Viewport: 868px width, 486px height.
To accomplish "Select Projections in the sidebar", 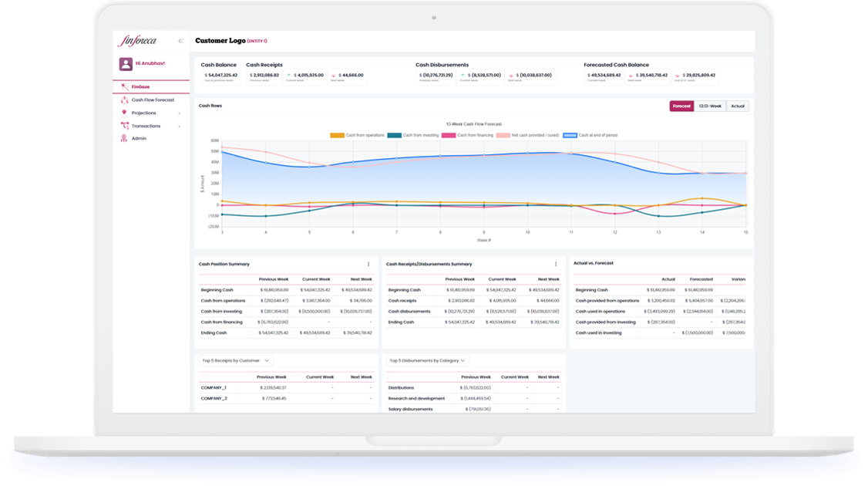I will pos(144,113).
